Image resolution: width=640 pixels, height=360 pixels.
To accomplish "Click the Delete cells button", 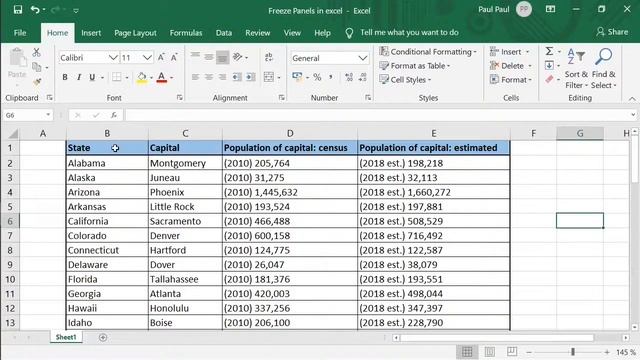I will tap(510, 65).
